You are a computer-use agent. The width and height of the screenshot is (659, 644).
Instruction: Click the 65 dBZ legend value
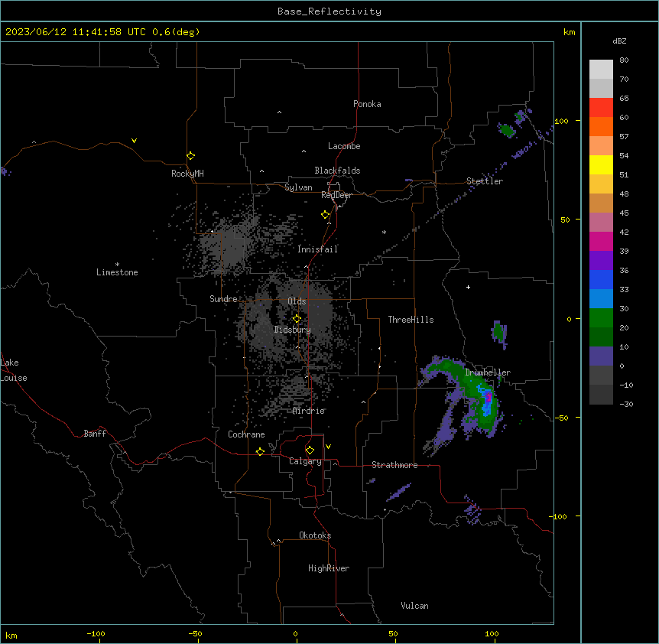pos(624,99)
